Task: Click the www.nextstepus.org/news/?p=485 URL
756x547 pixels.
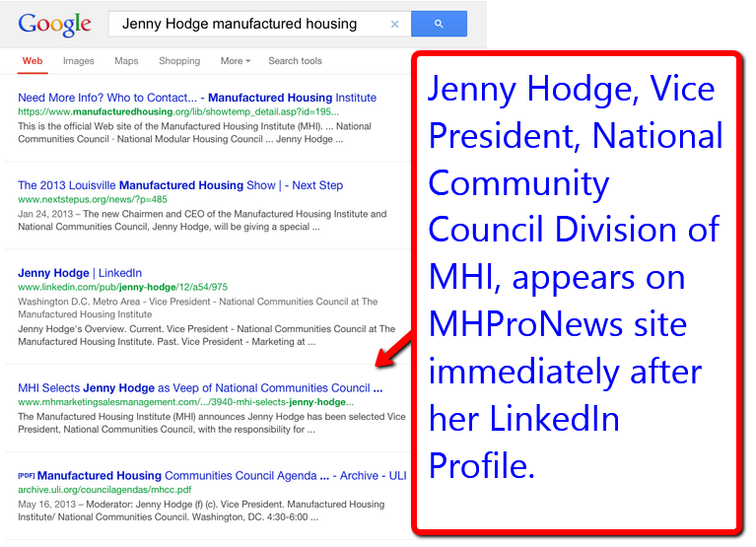Action: point(93,199)
